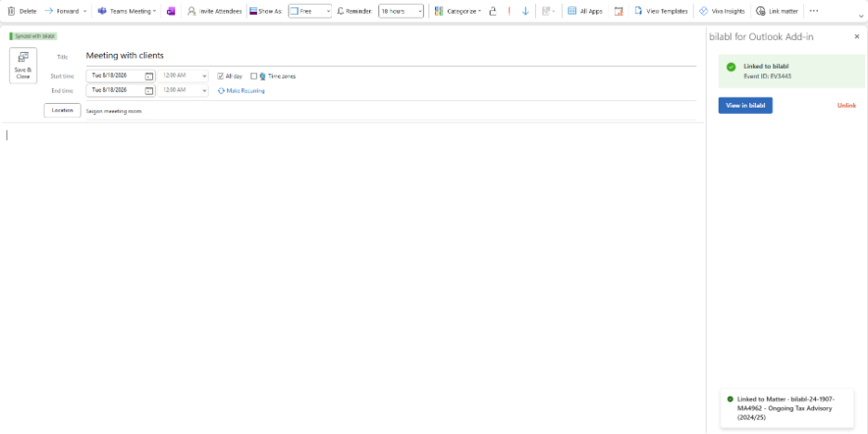Viewport: 868px width, 434px height.
Task: Send to OneNote icon
Action: pos(171,11)
